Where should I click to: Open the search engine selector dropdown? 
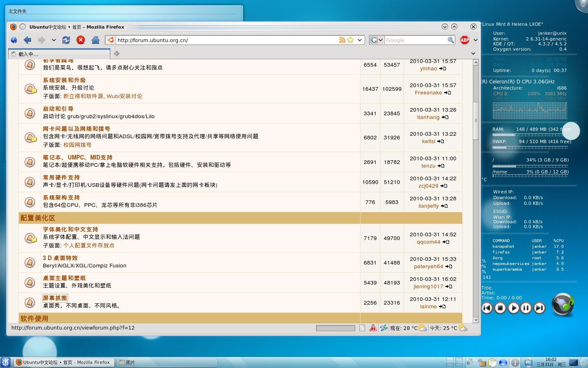(x=377, y=40)
